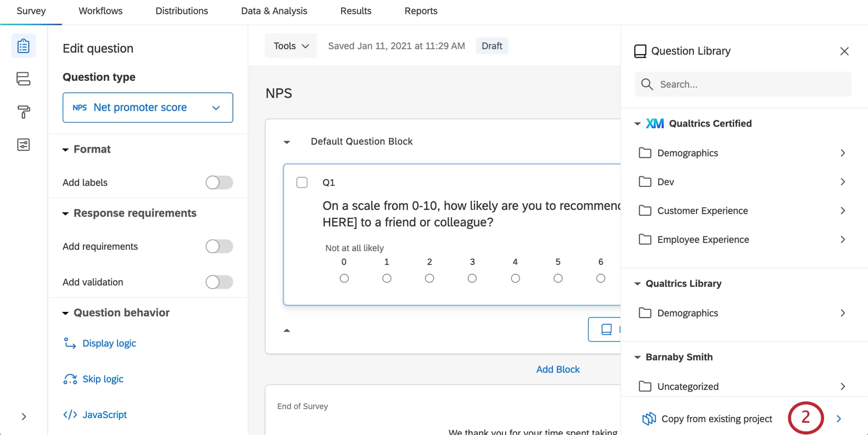Image resolution: width=868 pixels, height=435 pixels.
Task: Click the Skip logic icon
Action: pos(70,379)
